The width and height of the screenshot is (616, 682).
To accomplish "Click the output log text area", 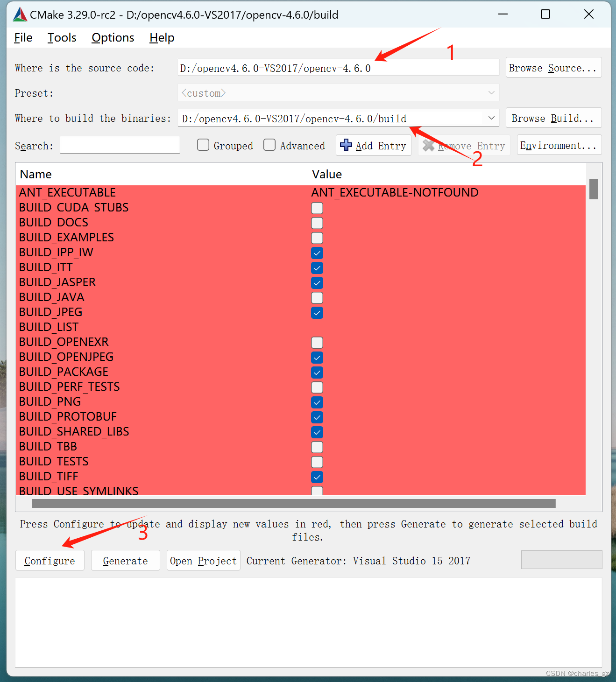I will point(308,622).
